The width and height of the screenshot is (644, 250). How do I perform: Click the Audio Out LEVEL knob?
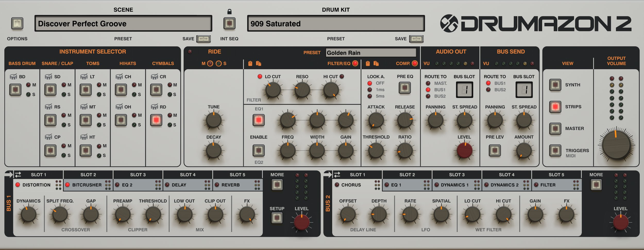[x=464, y=150]
